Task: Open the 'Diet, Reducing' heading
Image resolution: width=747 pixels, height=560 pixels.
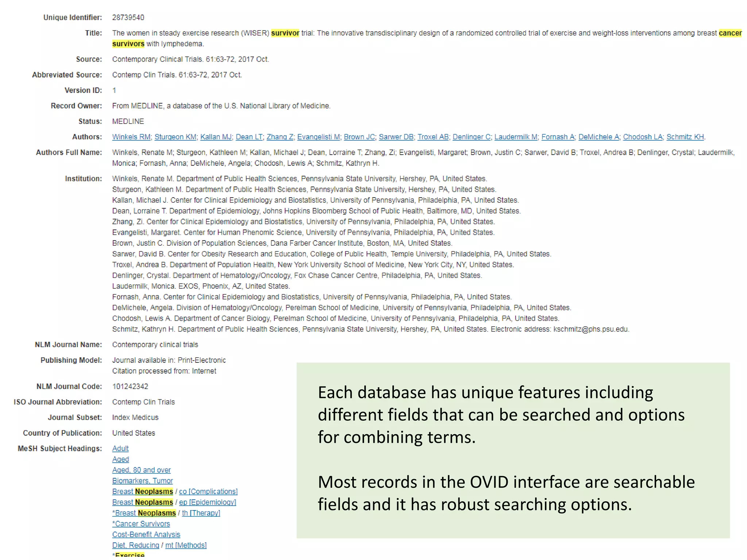Action: point(136,545)
